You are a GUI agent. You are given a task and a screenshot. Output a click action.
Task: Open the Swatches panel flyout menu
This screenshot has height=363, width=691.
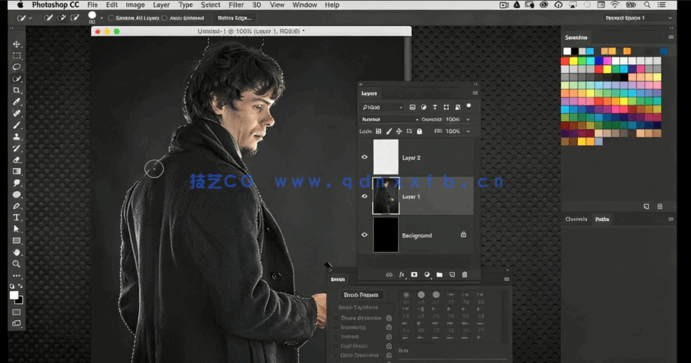[671, 37]
